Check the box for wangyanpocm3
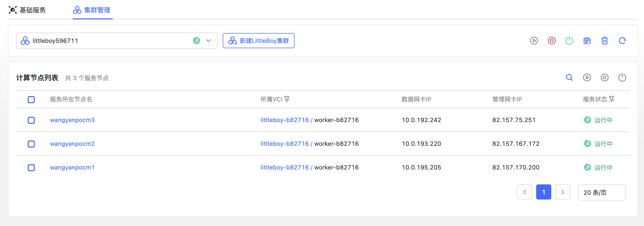The height and width of the screenshot is (226, 644). (x=31, y=120)
